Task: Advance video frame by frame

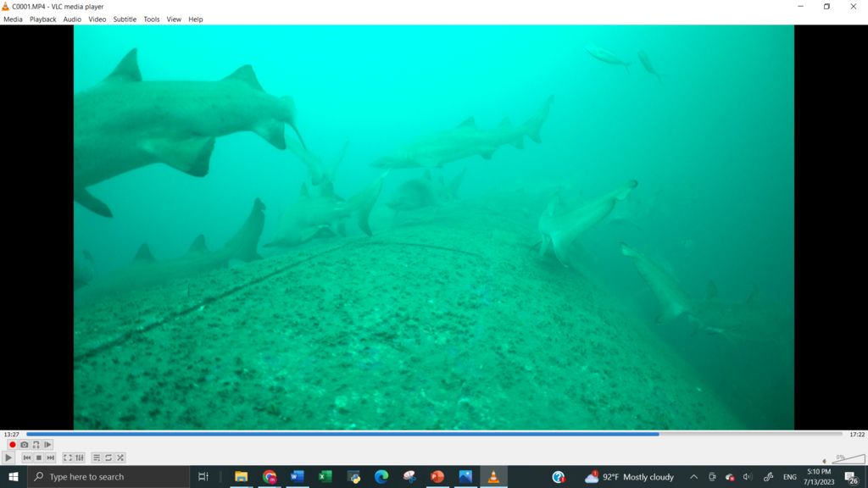Action: (x=47, y=445)
